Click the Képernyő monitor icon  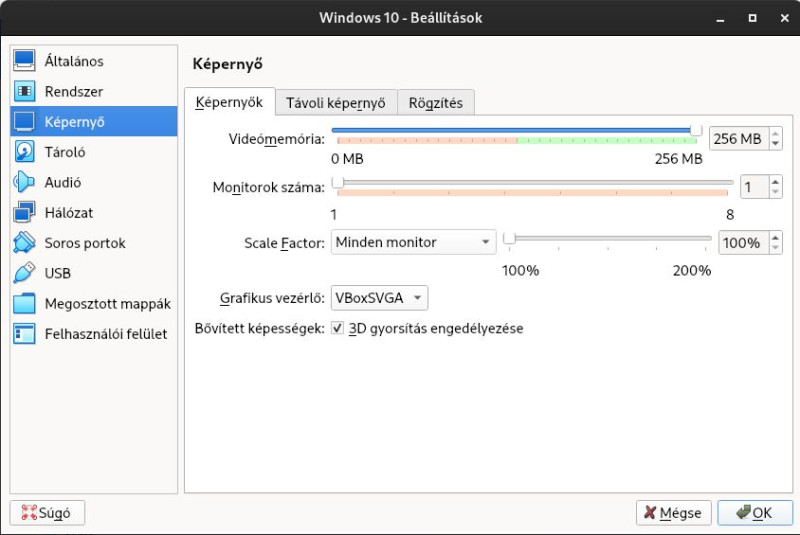[24, 121]
